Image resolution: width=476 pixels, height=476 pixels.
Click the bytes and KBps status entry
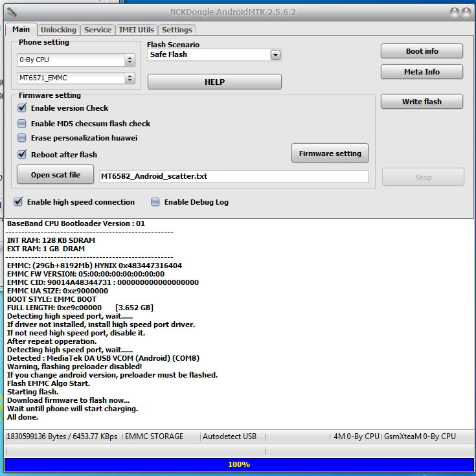point(62,436)
